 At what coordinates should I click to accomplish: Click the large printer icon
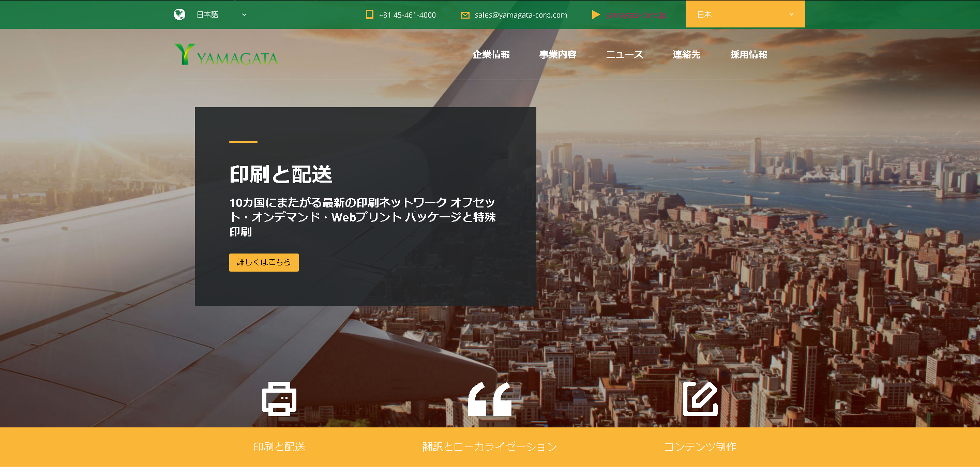pos(279,399)
